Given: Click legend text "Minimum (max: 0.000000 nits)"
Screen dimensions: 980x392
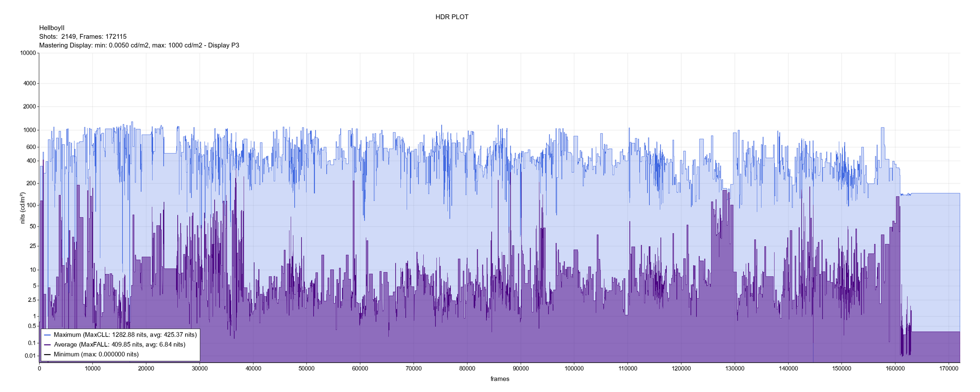Looking at the screenshot, I should [96, 355].
